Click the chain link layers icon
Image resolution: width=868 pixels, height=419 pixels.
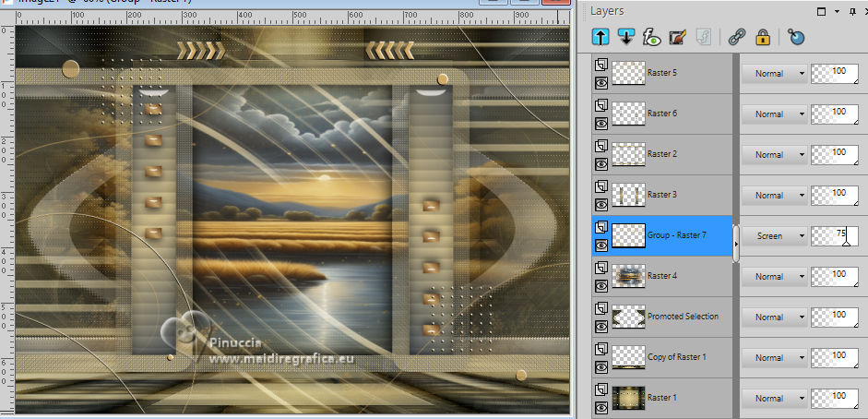pyautogui.click(x=736, y=38)
